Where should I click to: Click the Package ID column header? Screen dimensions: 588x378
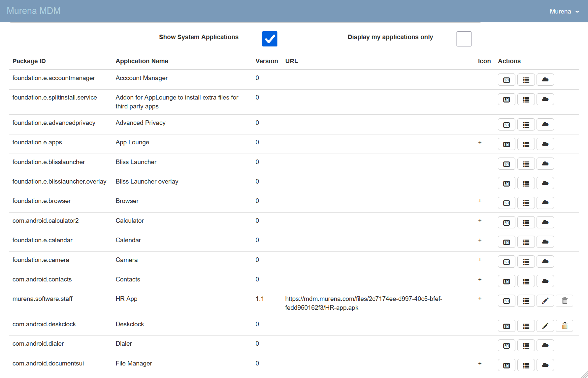click(x=29, y=61)
